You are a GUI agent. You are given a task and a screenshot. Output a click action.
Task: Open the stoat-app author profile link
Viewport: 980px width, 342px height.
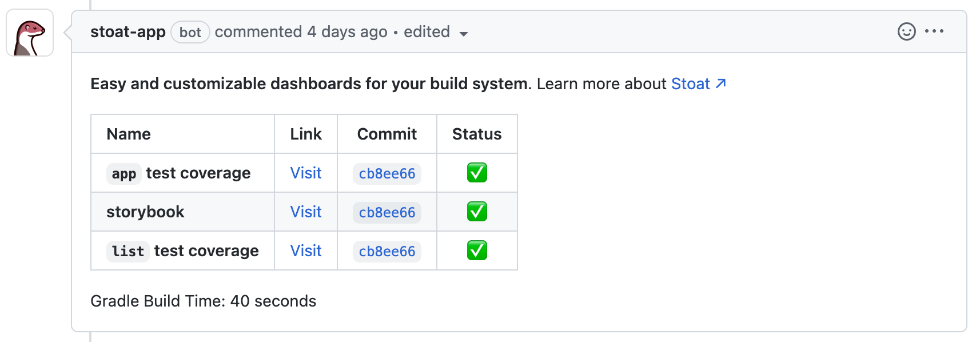coord(128,32)
